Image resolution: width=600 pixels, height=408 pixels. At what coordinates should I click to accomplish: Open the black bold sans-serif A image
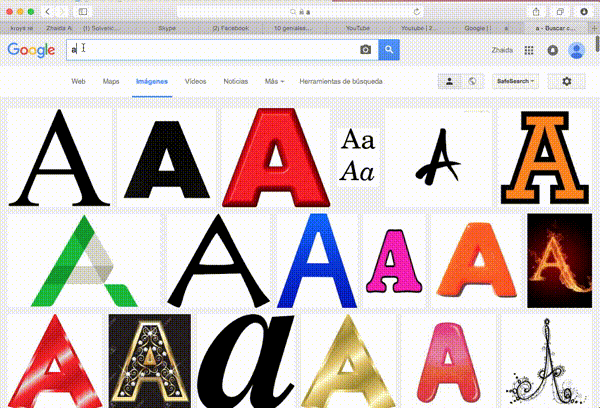(167, 158)
